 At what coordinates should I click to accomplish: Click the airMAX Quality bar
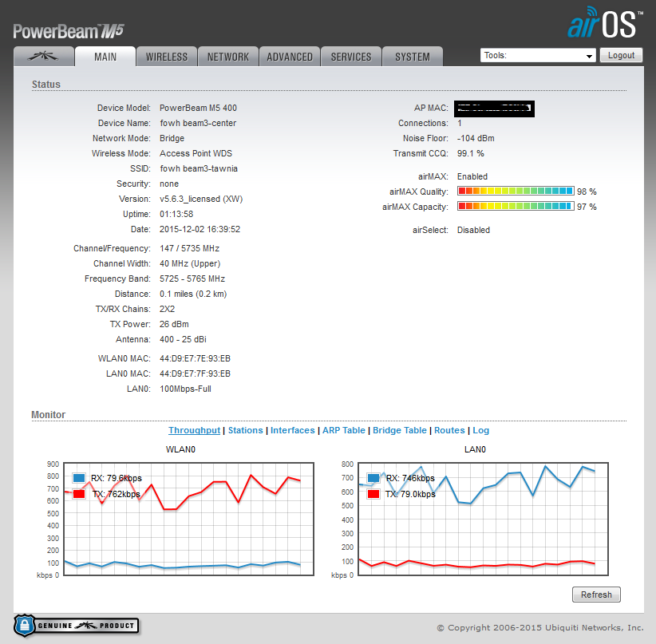pyautogui.click(x=516, y=192)
